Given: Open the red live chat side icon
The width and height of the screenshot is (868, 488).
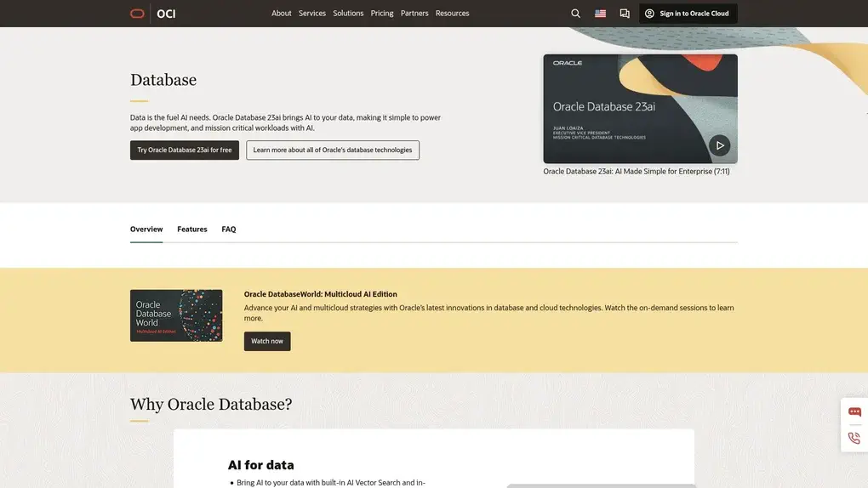Looking at the screenshot, I should 854,411.
